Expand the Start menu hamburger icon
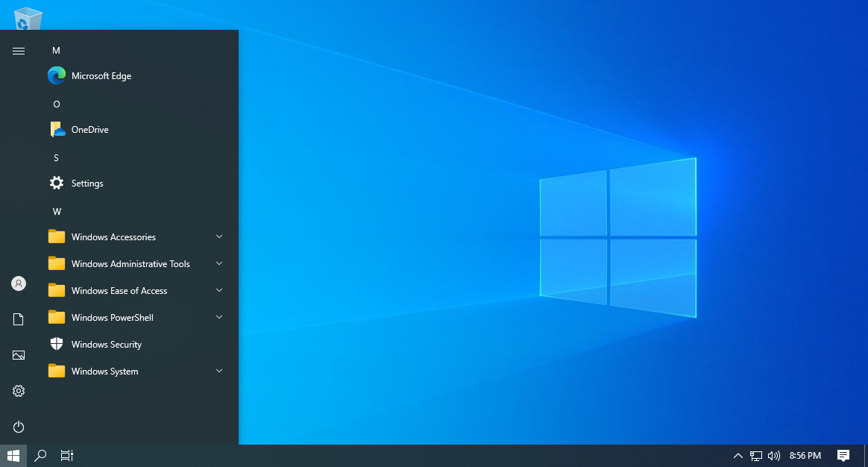The width and height of the screenshot is (868, 467). click(18, 51)
